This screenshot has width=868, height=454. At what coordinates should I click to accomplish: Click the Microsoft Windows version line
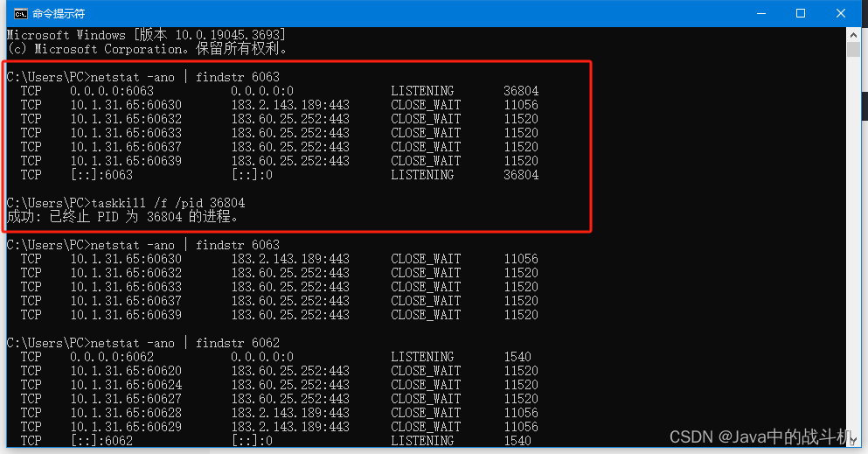(146, 35)
